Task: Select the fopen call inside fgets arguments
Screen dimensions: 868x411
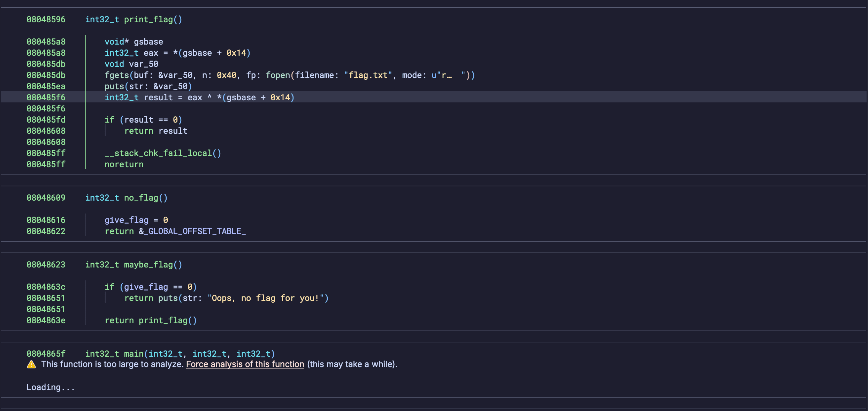Action: pos(277,75)
